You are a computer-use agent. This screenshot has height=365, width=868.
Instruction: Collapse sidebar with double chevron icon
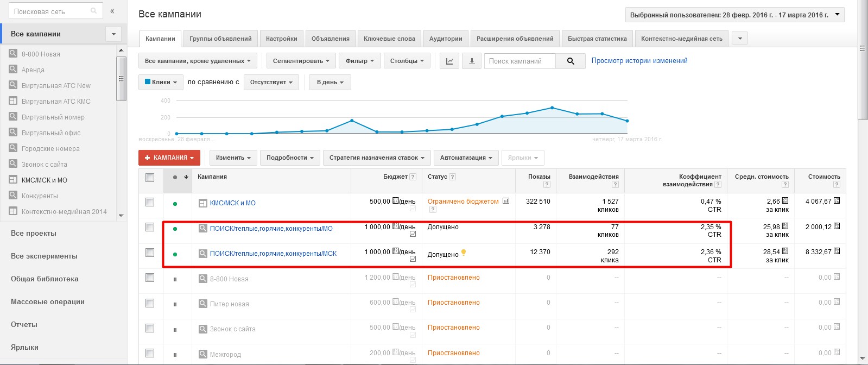tap(112, 11)
